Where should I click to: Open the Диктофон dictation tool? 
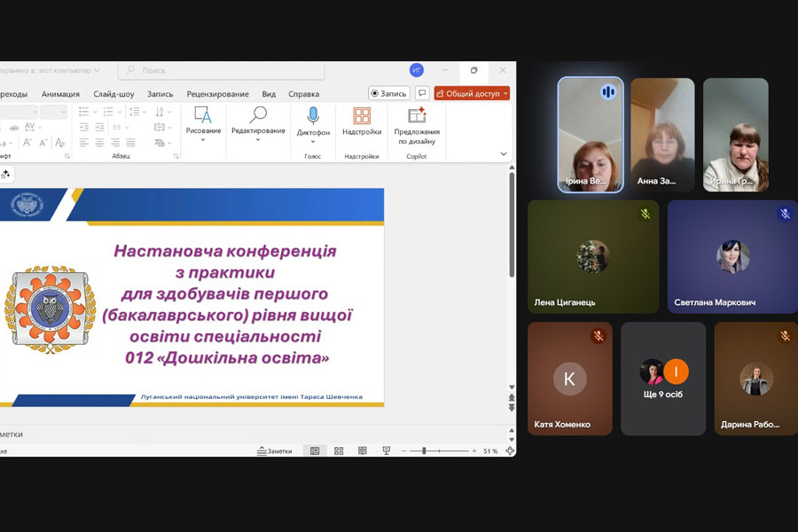click(312, 121)
